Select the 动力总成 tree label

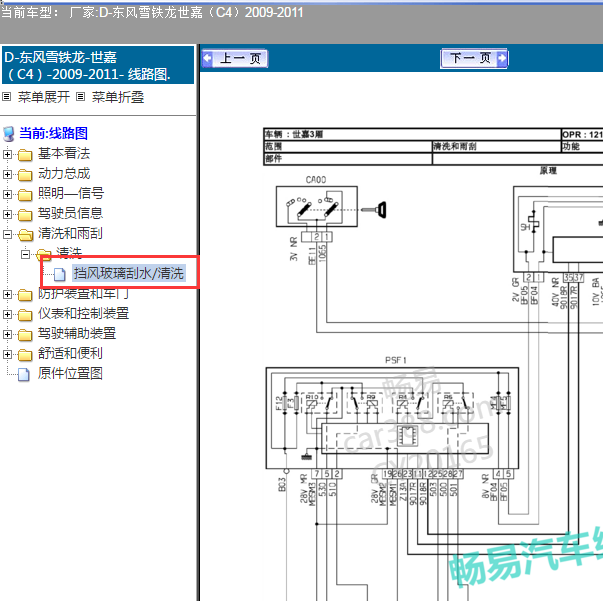pyautogui.click(x=64, y=173)
